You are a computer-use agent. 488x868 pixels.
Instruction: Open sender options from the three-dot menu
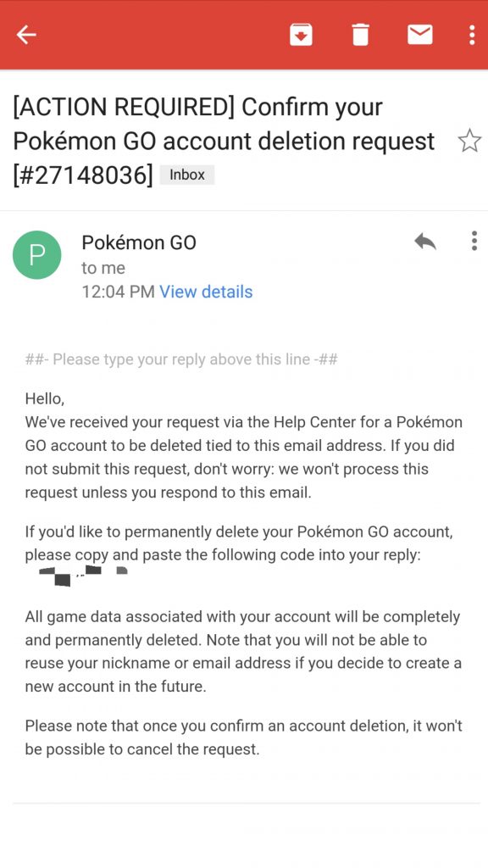click(x=474, y=242)
